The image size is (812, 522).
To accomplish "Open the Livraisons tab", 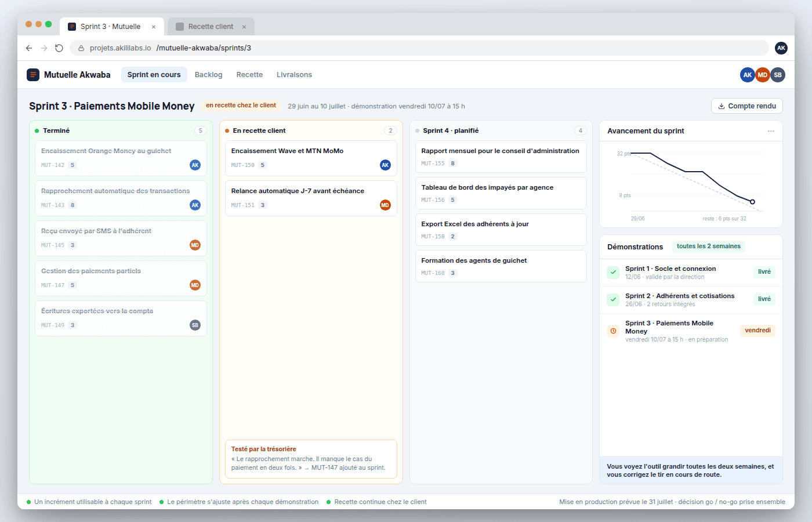I will (x=294, y=75).
